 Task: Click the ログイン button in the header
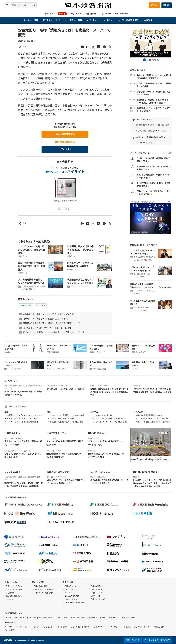pyautogui.click(x=167, y=5)
